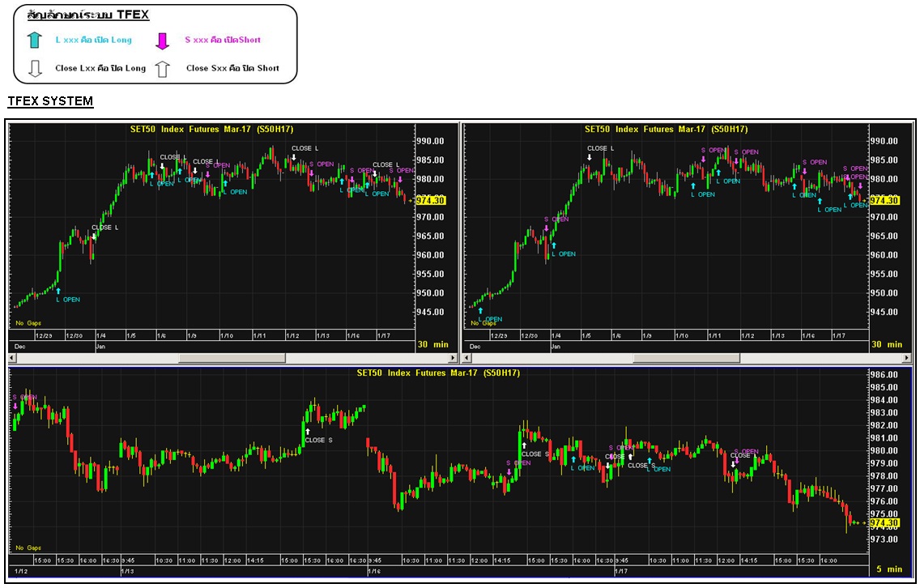Click the '30 min' label of the right chart

(x=887, y=344)
